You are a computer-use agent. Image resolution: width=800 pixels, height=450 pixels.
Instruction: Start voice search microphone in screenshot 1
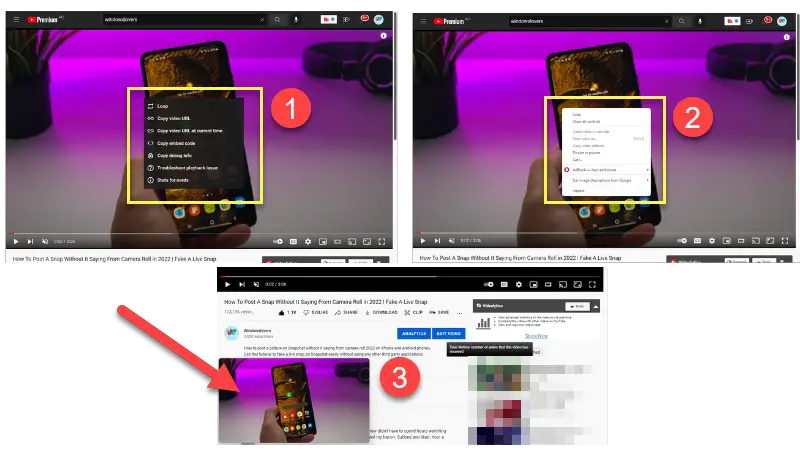pos(296,19)
